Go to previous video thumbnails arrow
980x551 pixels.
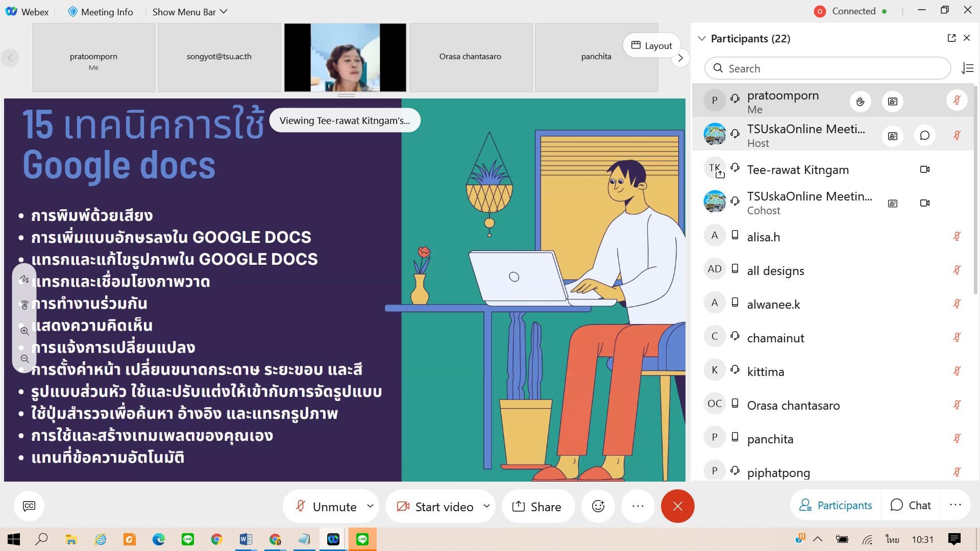click(10, 58)
